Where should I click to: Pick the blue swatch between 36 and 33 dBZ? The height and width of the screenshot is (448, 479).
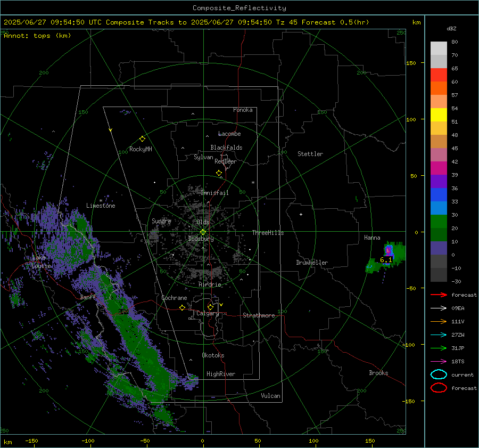(439, 195)
